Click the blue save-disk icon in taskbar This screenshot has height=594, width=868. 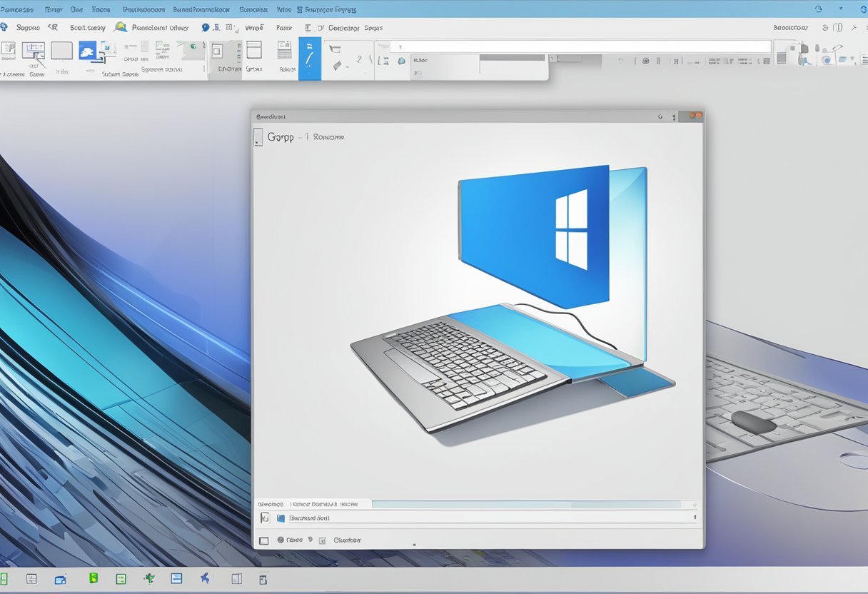[176, 579]
